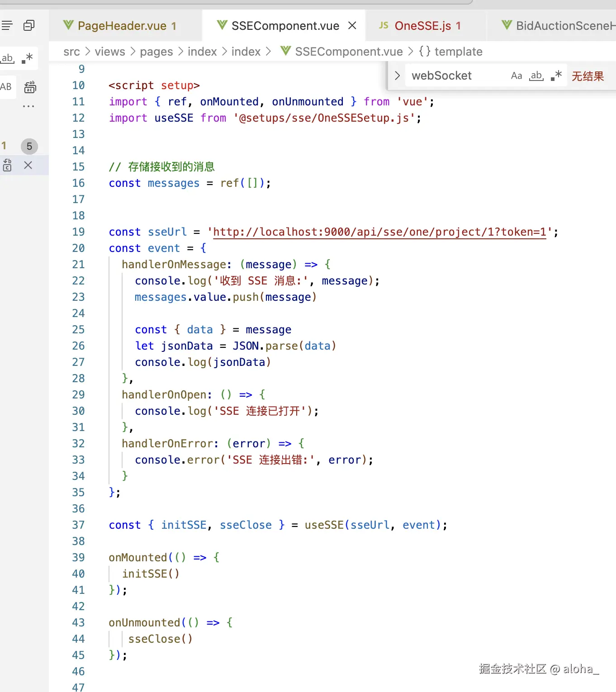Dismiss the search result with X icon
Viewport: 616px width, 692px height.
pos(28,165)
